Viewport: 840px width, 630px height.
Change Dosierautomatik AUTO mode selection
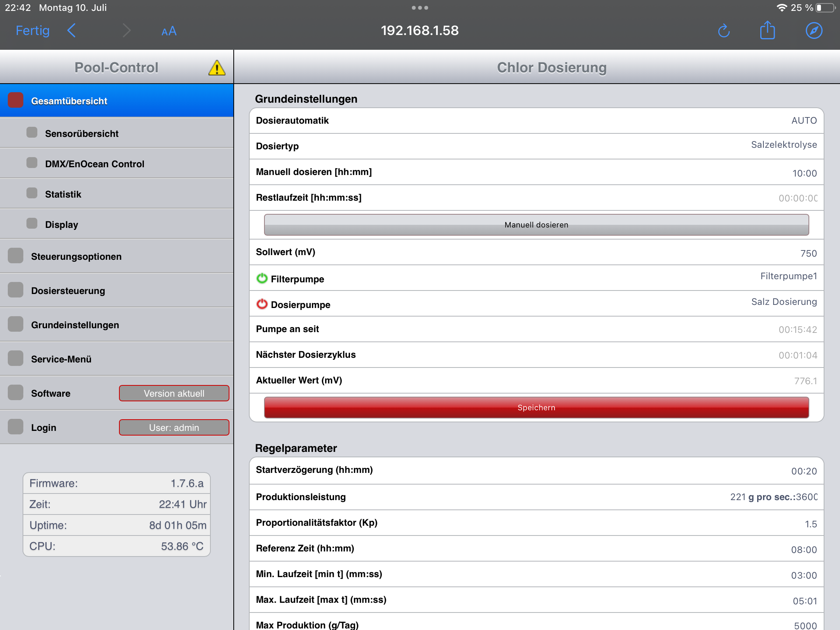click(804, 121)
